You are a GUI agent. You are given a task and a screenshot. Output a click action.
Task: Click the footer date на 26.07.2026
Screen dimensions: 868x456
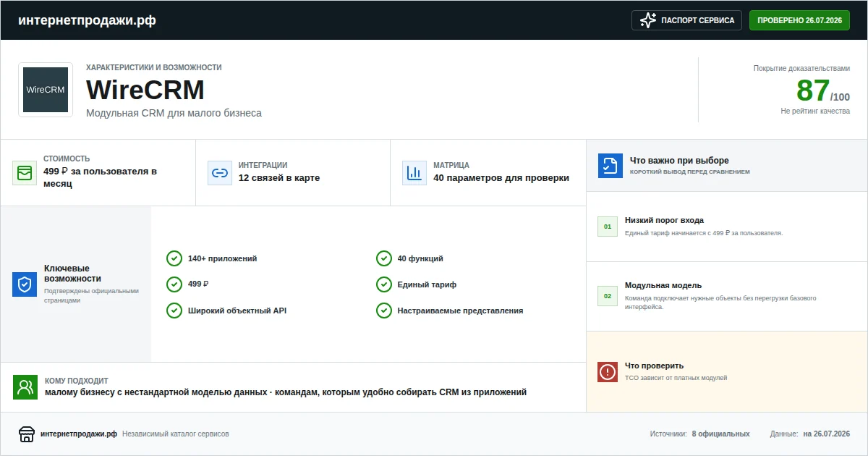pyautogui.click(x=826, y=434)
